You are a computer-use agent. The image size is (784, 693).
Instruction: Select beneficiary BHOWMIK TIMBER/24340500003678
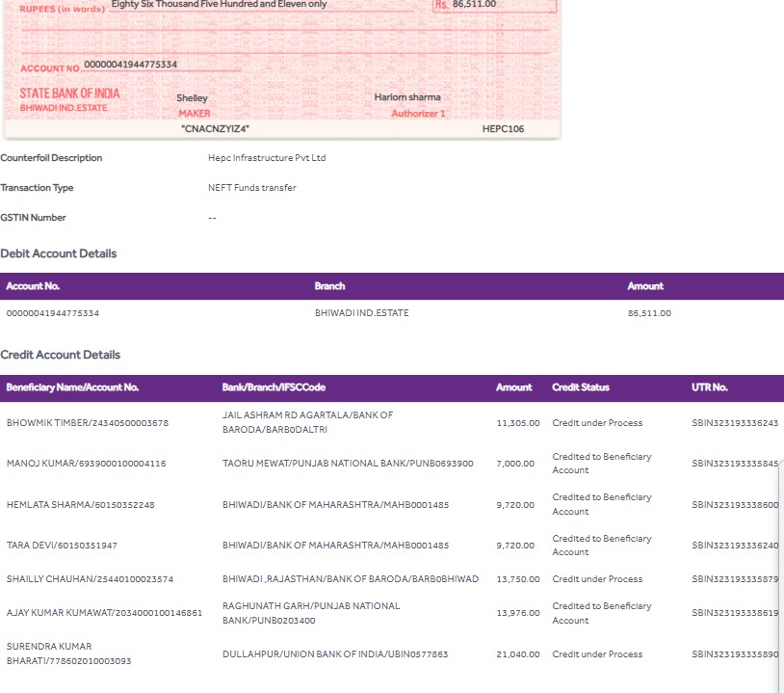88,423
